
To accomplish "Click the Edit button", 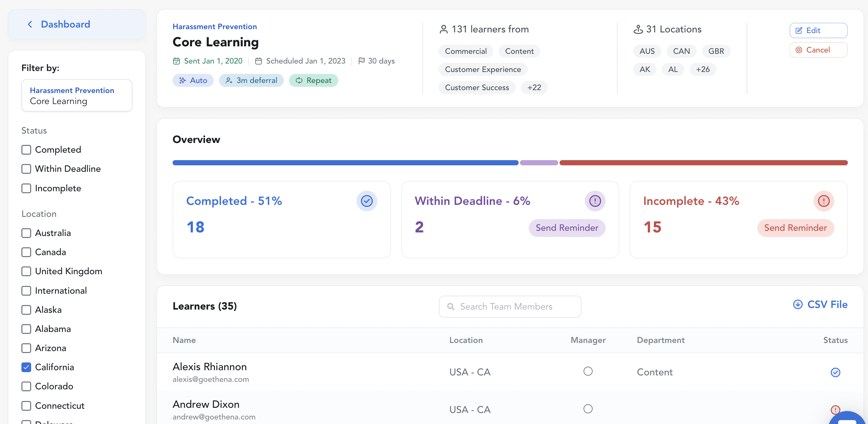I will [x=818, y=31].
